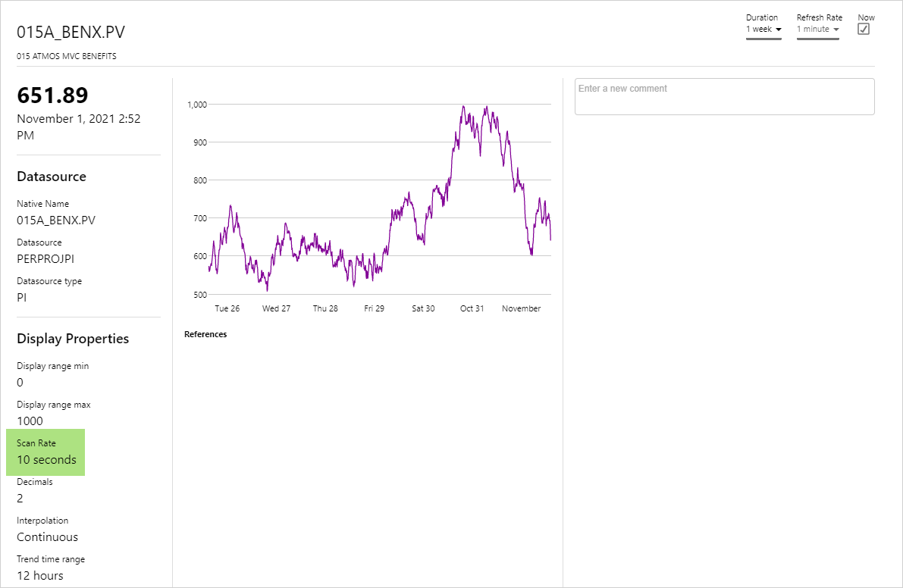Viewport: 903px width, 588px height.
Task: Click the 015A_BENX.PV page title
Action: (x=71, y=33)
